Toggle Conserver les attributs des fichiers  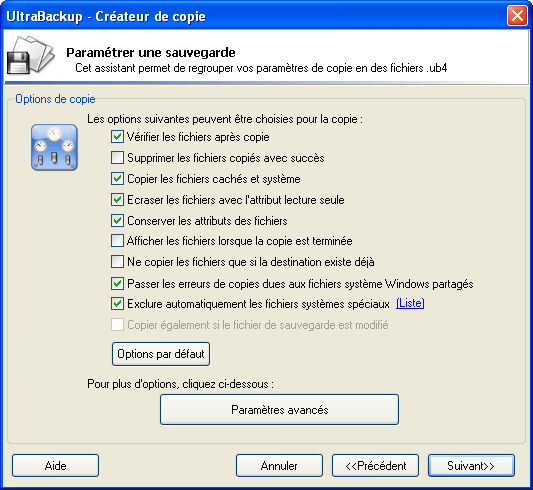click(x=117, y=221)
